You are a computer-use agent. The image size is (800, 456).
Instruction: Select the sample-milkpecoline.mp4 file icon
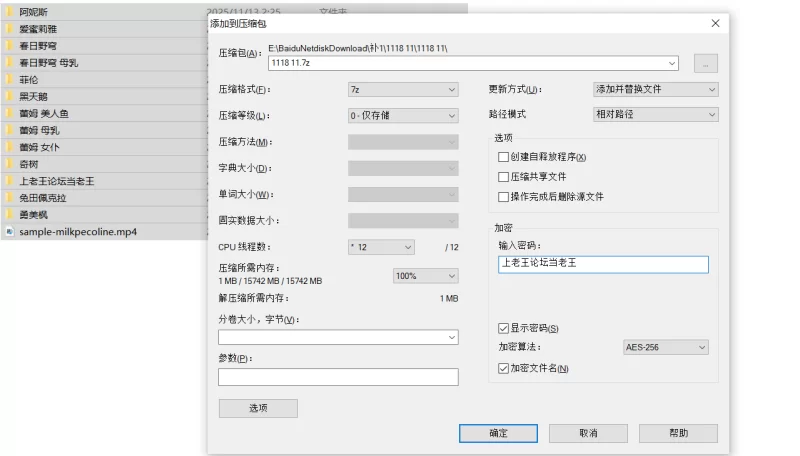[9, 231]
